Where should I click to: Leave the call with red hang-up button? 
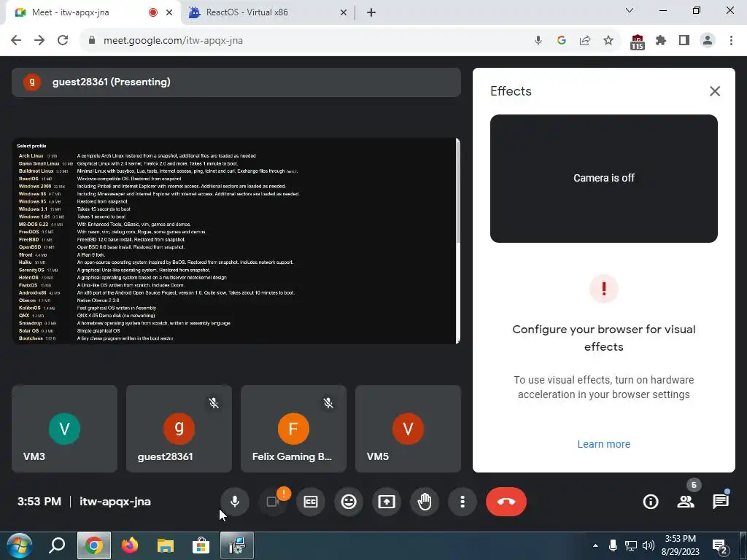(x=506, y=502)
